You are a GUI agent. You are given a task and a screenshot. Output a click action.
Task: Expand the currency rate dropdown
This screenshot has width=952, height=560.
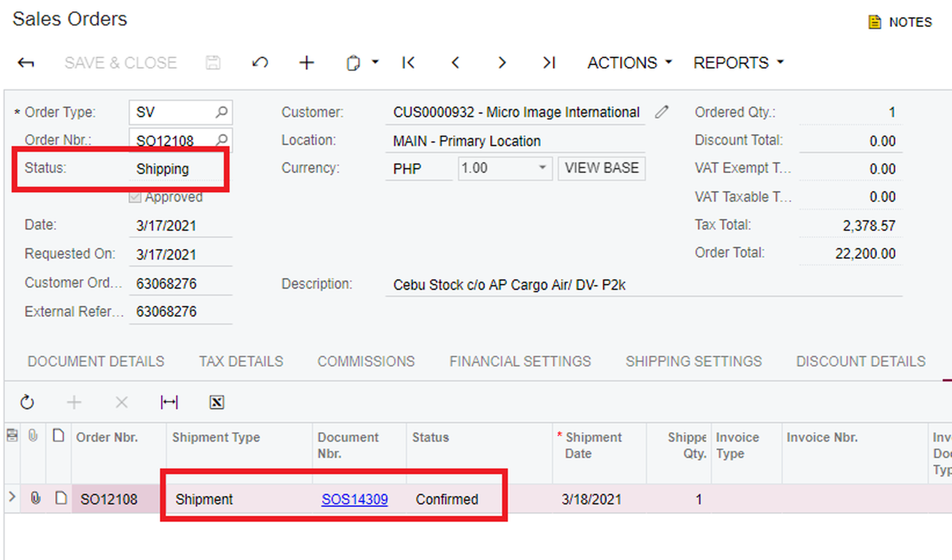[542, 168]
